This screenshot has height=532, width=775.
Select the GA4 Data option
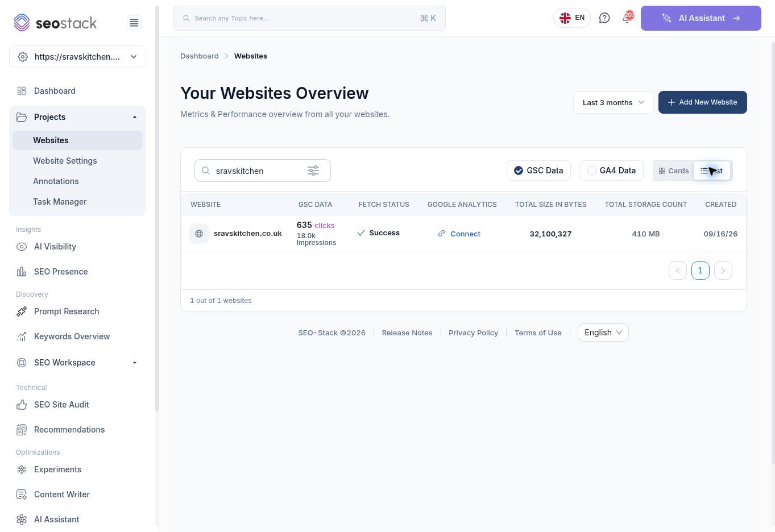pyautogui.click(x=612, y=171)
